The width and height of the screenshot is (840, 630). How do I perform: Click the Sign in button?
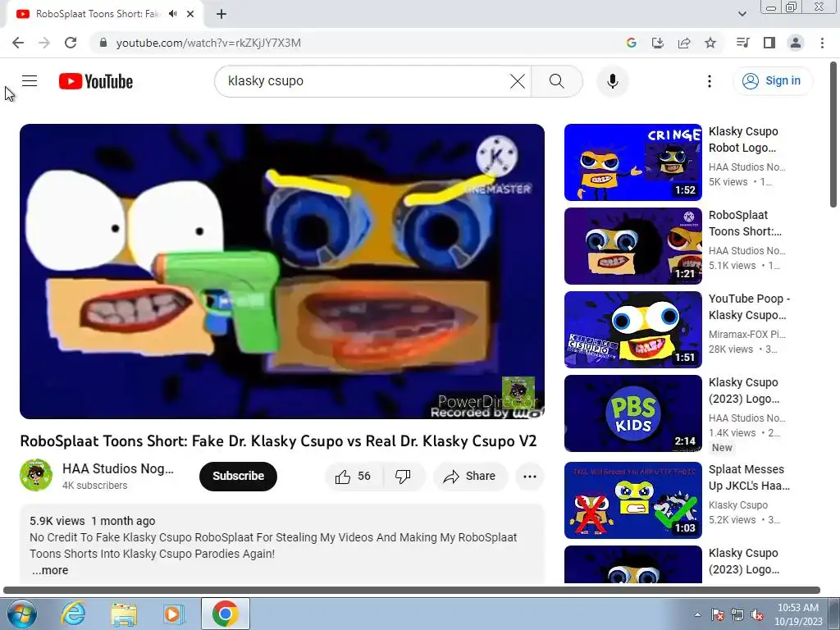772,81
